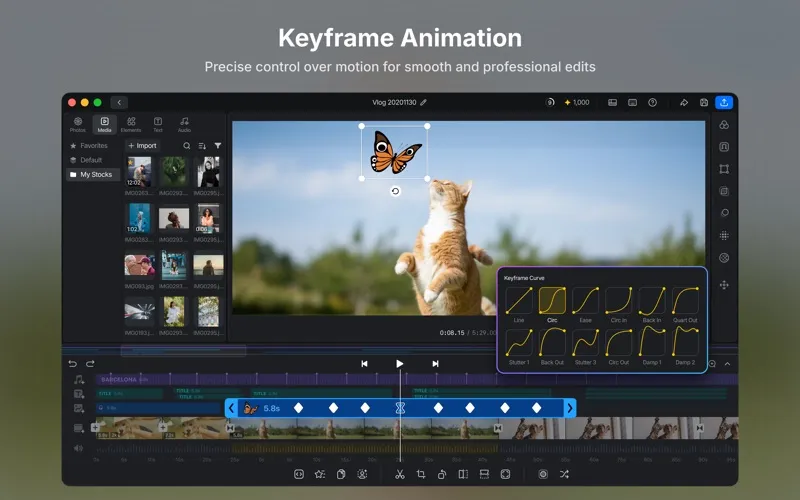Open the four-arrow move tool

click(724, 285)
